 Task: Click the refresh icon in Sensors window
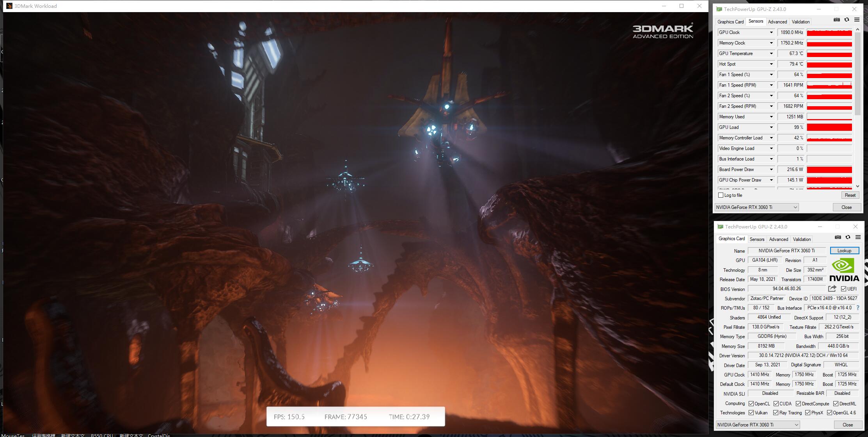[847, 20]
